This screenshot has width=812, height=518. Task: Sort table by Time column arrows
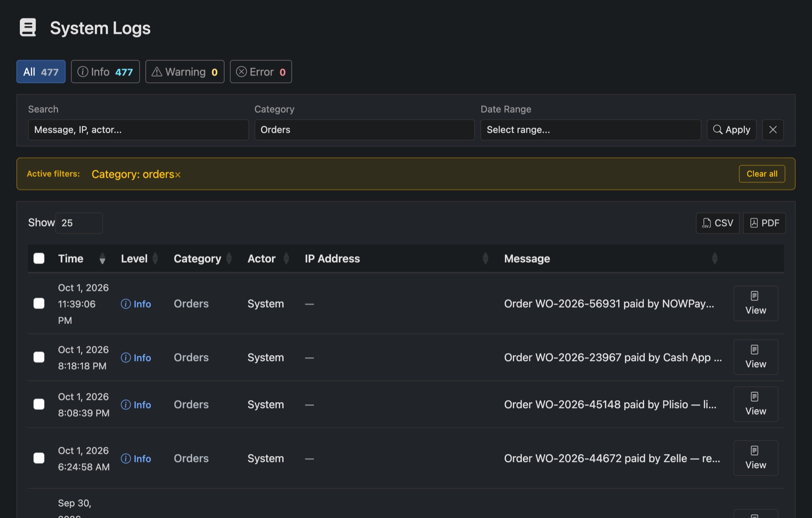coord(102,258)
